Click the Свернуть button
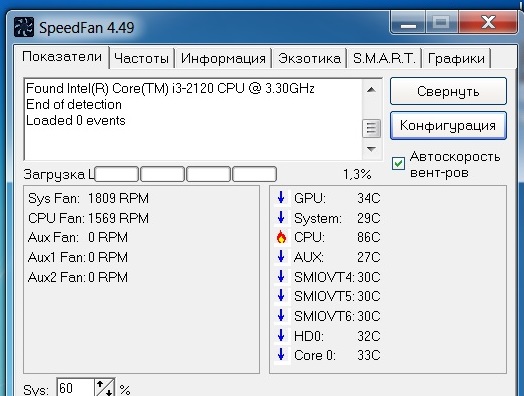Viewport: 524px width, 396px height. [448, 91]
